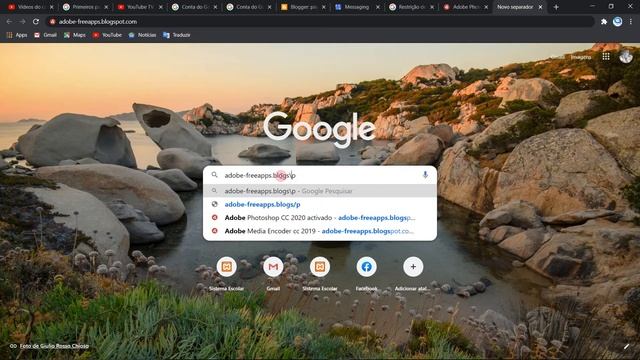Open the Google apps grid icon
Screen dimensions: 640x360
[606, 57]
